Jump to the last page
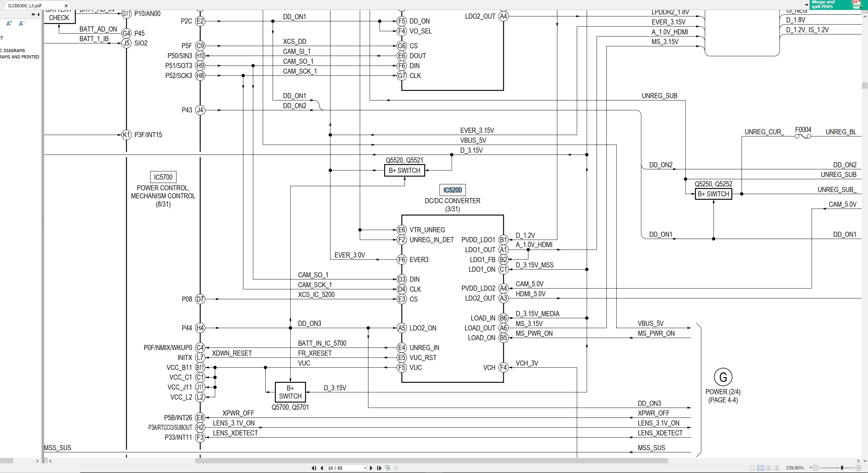This screenshot has height=473, width=868. (x=379, y=468)
